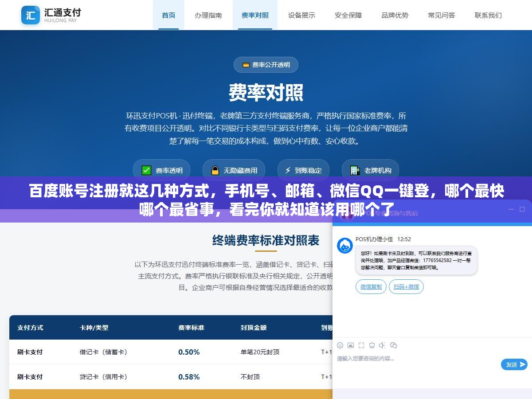Click 刷卡支付 in the 贷记卡 row
This screenshot has height=399, width=532.
click(x=30, y=377)
